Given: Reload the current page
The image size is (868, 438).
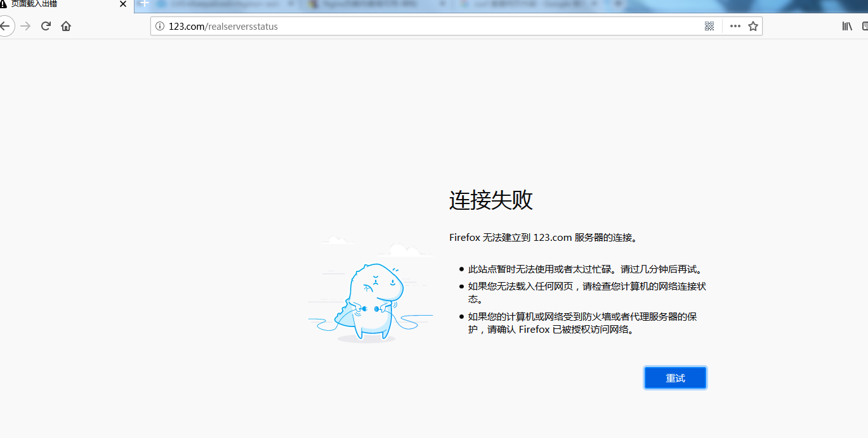Looking at the screenshot, I should (46, 26).
